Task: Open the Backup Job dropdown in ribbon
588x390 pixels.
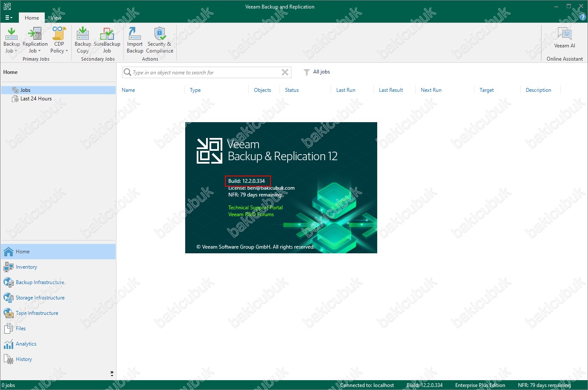Action: pos(12,40)
